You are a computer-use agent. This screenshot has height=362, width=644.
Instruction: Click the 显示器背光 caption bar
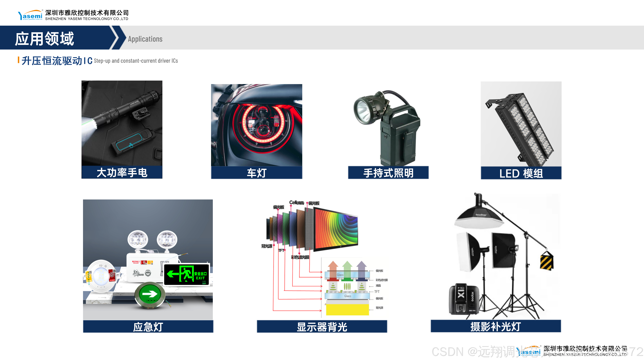point(322,327)
